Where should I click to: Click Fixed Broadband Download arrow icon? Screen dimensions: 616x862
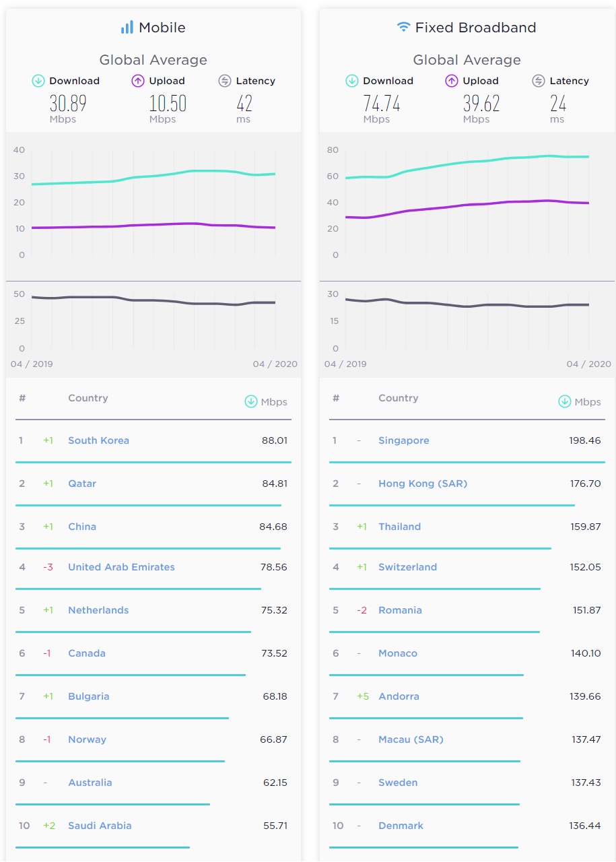(x=352, y=81)
